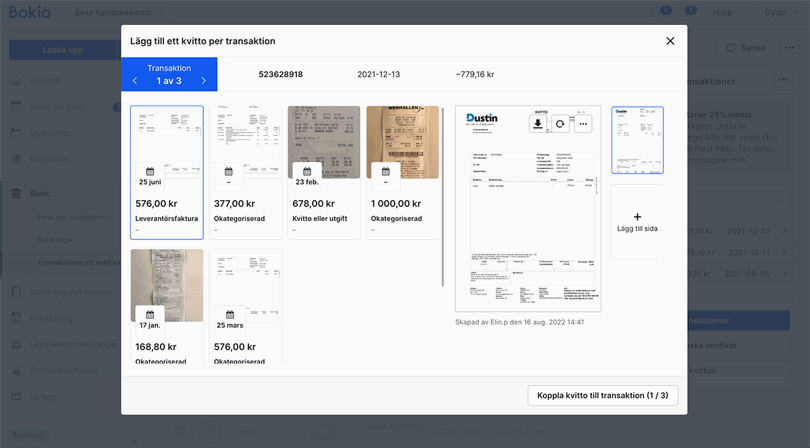The image size is (810, 448).
Task: Click calendar icon on 1 000,00 kr receipt
Action: pyautogui.click(x=385, y=172)
